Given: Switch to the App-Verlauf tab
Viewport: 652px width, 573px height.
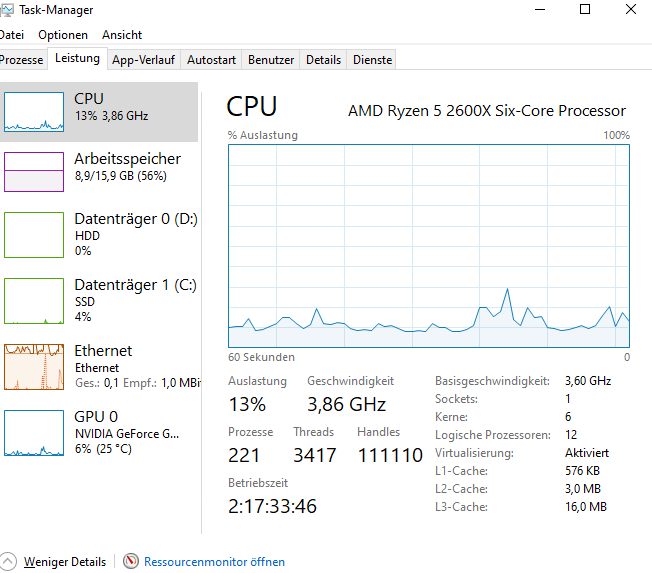Looking at the screenshot, I should point(145,60).
